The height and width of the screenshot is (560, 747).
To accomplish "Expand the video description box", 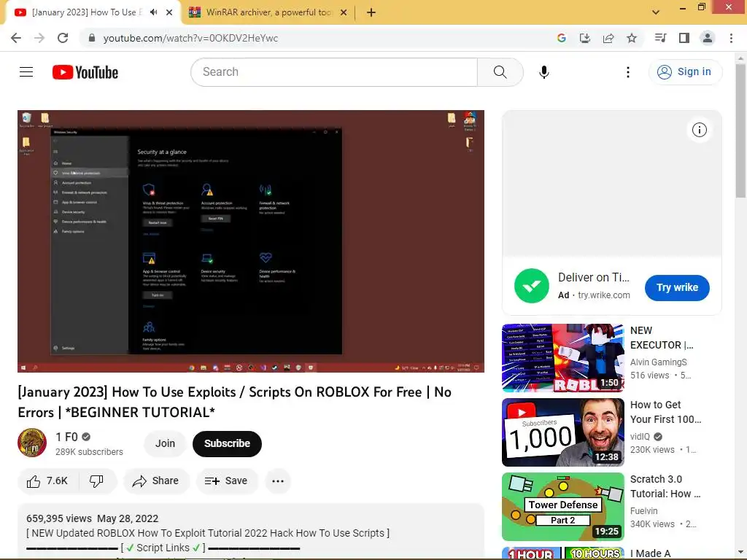I will tap(251, 531).
